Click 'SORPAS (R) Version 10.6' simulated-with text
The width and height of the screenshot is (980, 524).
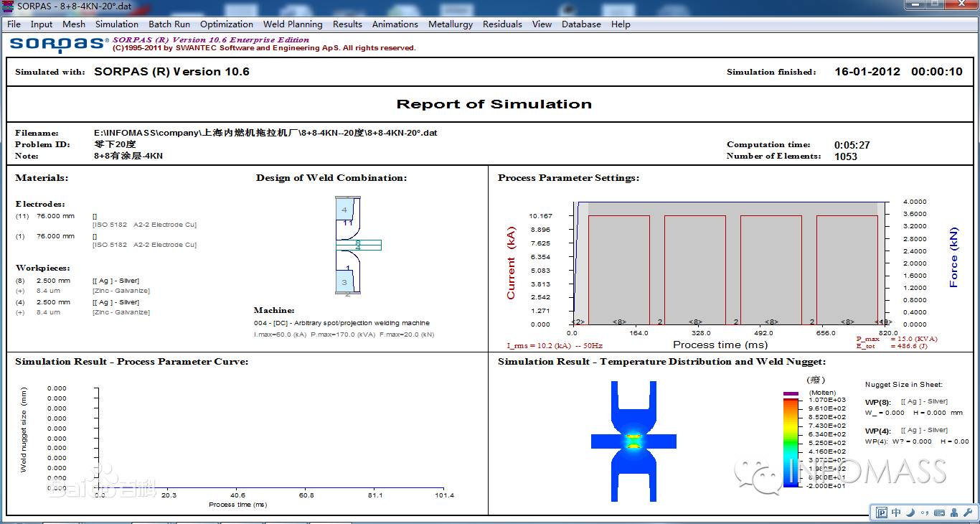click(171, 72)
